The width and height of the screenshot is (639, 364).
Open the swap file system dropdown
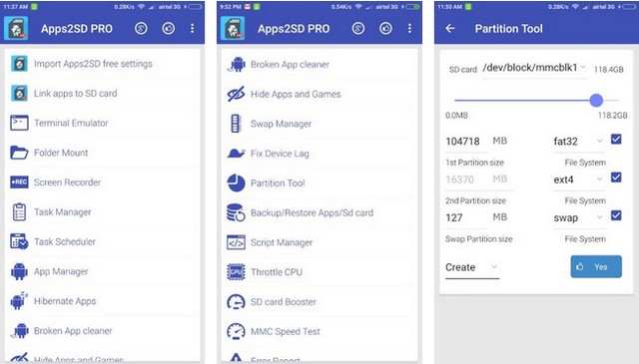tap(578, 217)
